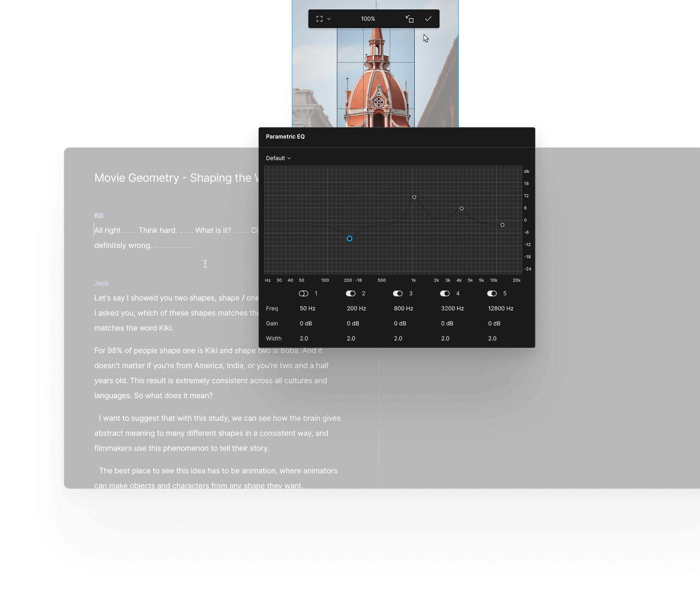Select the band 3 EQ node at 1k
700x609 pixels.
(x=414, y=197)
